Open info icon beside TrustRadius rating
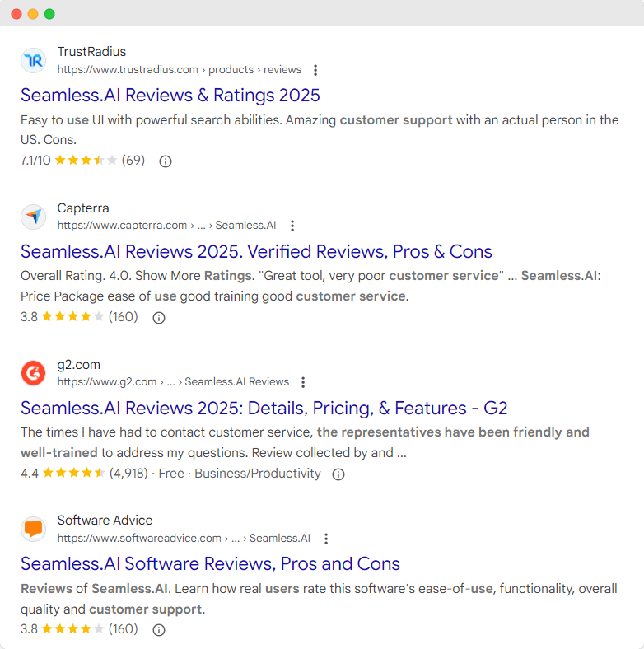Image resolution: width=644 pixels, height=649 pixels. (165, 161)
